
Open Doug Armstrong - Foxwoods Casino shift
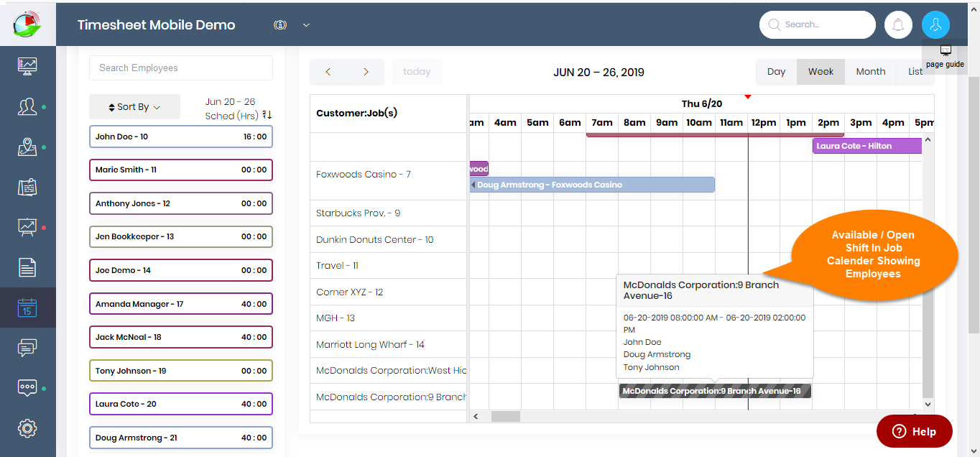click(x=592, y=185)
